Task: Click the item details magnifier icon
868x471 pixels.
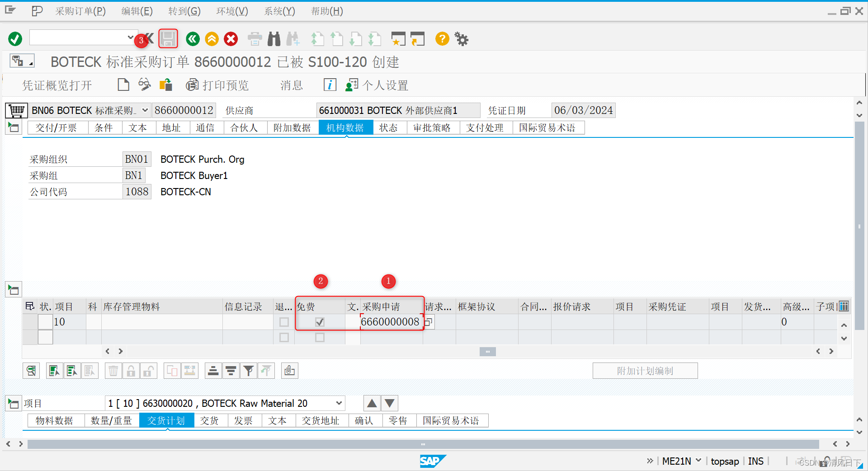Action: click(x=31, y=371)
